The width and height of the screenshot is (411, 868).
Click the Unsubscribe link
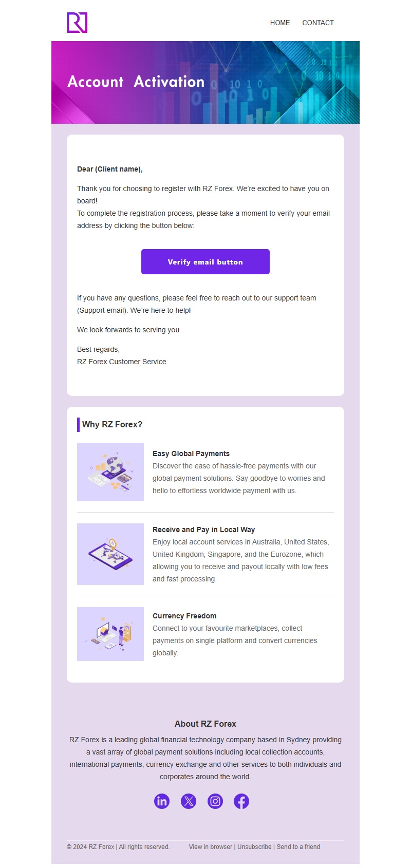[254, 847]
